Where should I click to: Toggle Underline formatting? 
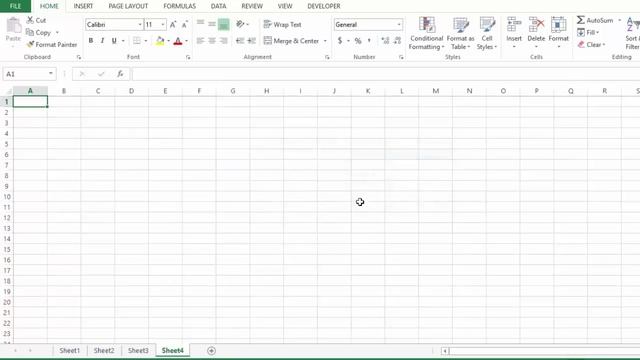[114, 40]
